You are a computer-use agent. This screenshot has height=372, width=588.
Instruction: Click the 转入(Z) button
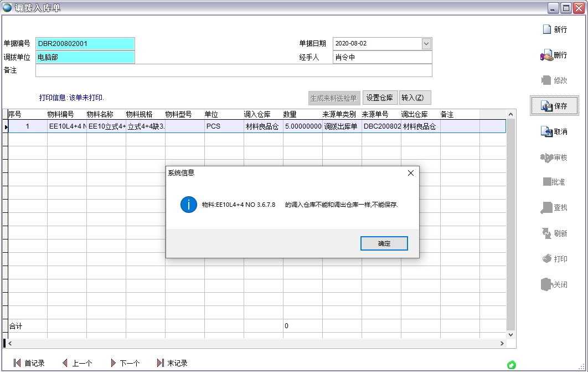click(415, 97)
